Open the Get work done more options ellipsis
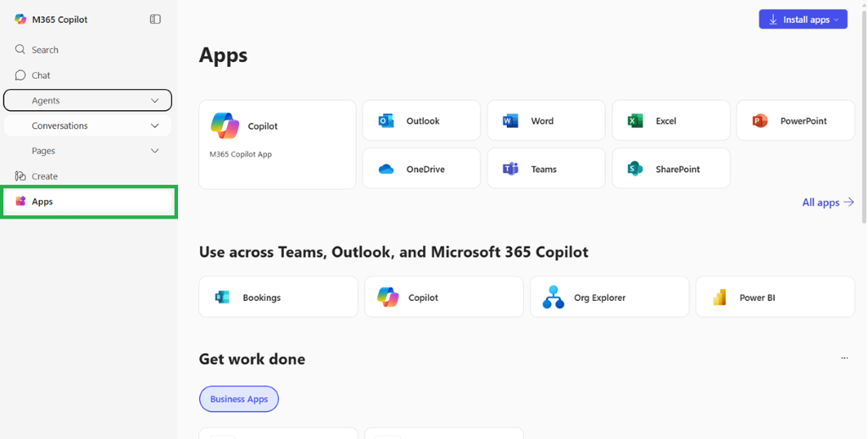Image resolution: width=868 pixels, height=439 pixels. 845,358
